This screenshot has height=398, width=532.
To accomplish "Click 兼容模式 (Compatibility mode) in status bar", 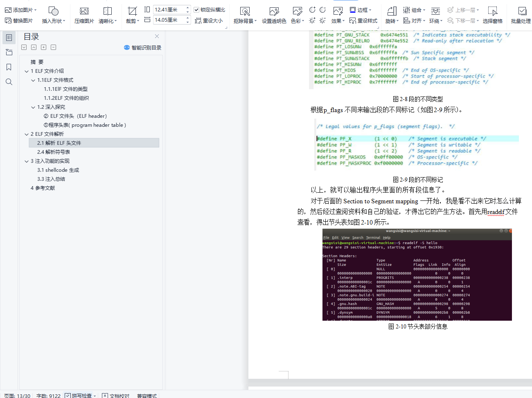I will click(147, 396).
